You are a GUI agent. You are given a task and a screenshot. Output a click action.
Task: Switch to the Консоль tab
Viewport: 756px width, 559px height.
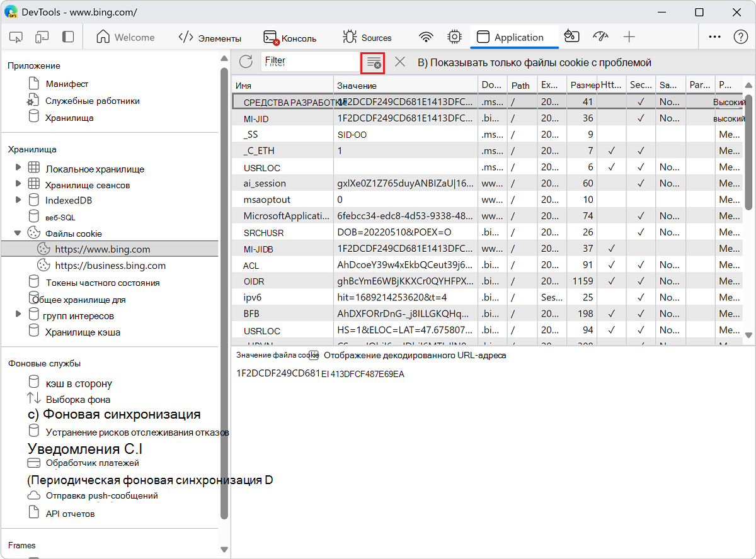[x=290, y=38]
